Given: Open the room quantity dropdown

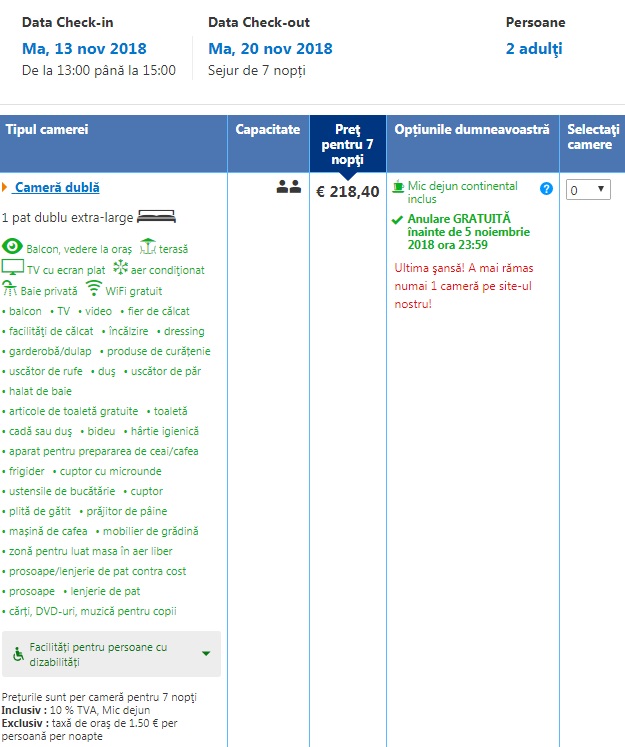Looking at the screenshot, I should click(x=587, y=189).
